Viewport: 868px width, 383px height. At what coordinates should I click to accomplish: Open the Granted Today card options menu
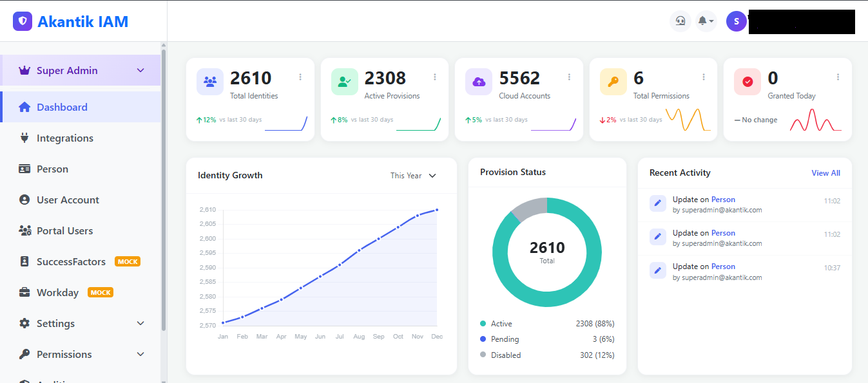point(838,77)
